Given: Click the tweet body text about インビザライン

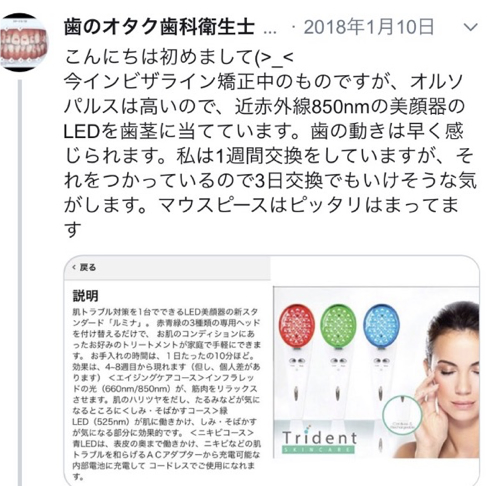Looking at the screenshot, I should click(270, 143).
